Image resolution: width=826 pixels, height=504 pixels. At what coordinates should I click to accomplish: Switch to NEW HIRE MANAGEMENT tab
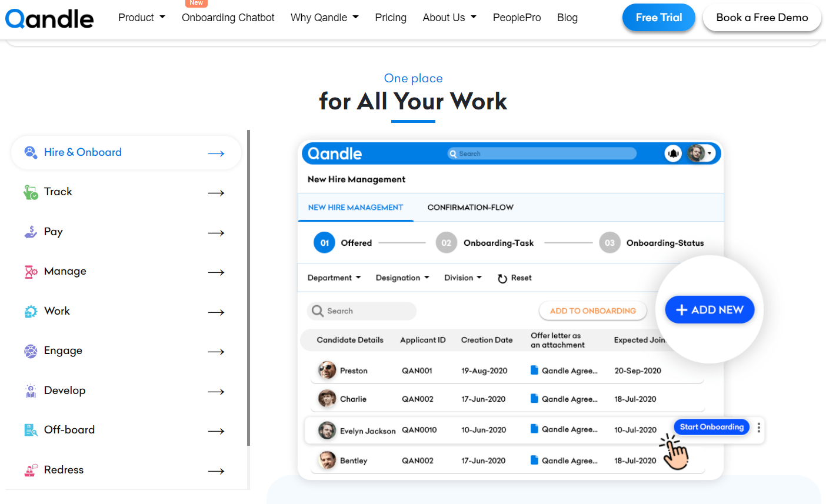(x=355, y=208)
